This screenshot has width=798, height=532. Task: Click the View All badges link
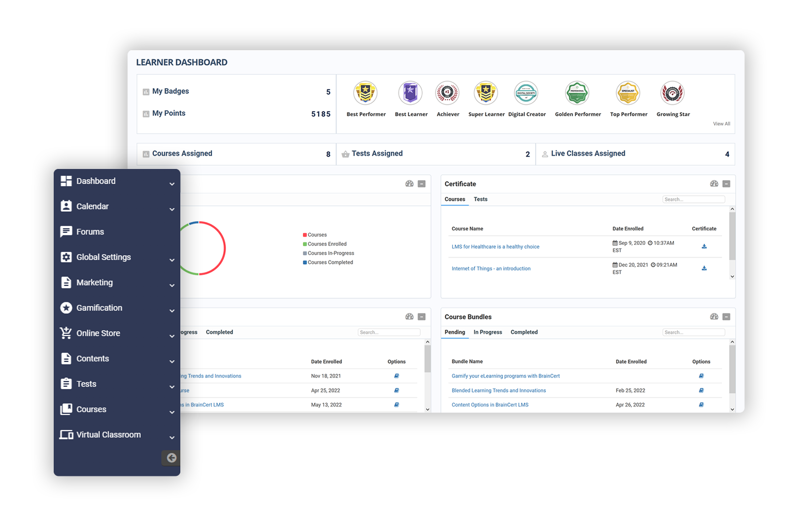click(x=721, y=124)
